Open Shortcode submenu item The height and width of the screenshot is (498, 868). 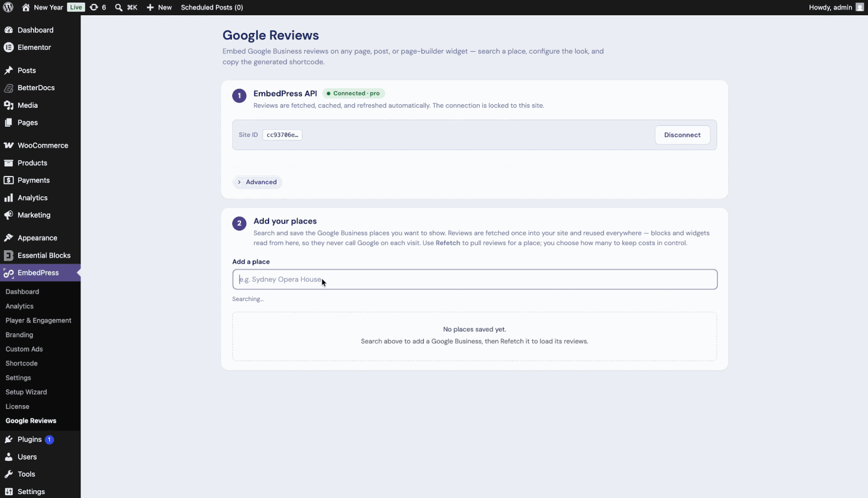coord(21,363)
